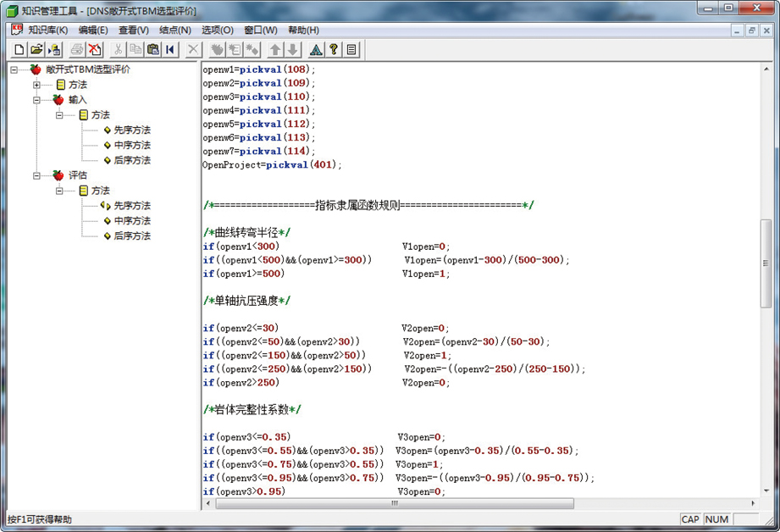This screenshot has width=780, height=532.
Task: Click the diamond icon of 后序方法 under 评估
Action: [107, 236]
